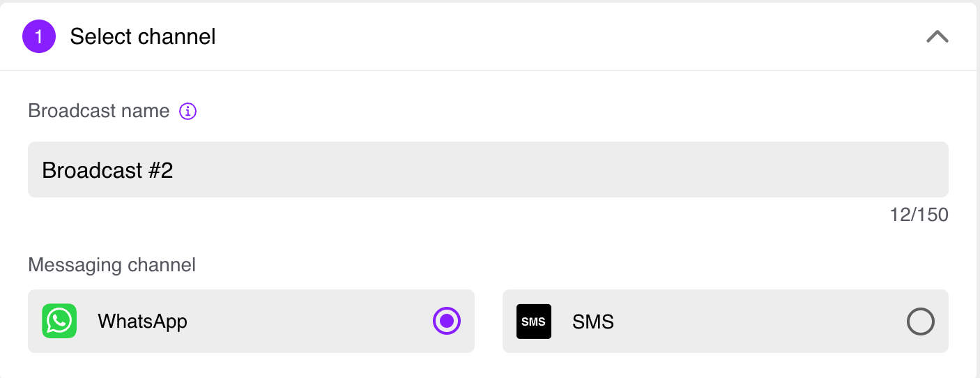Focus the Broadcast name input field
Image resolution: width=980 pixels, height=378 pixels.
click(x=488, y=169)
